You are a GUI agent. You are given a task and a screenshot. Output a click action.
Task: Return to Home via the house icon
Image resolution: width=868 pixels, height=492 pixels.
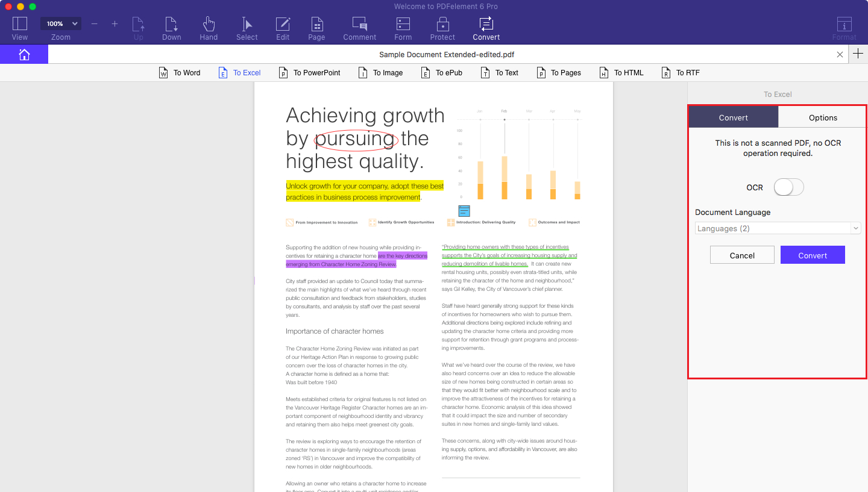point(24,54)
